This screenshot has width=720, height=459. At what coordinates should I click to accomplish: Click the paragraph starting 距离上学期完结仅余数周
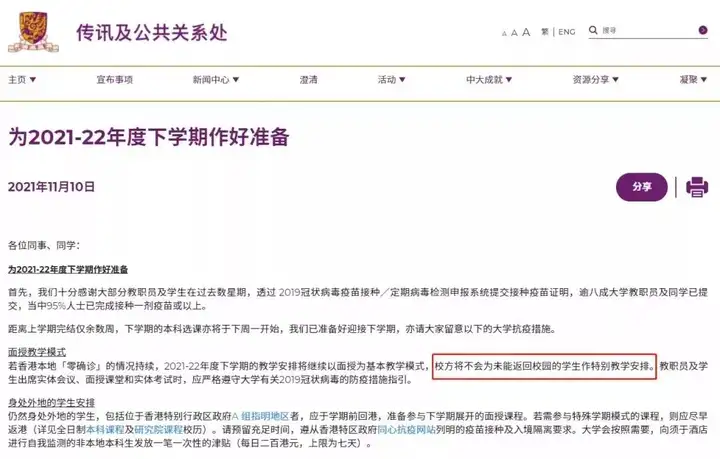click(282, 329)
